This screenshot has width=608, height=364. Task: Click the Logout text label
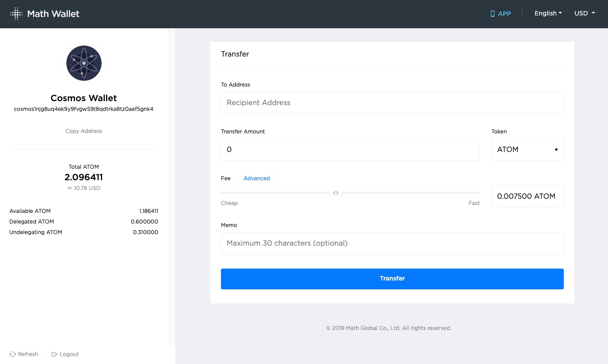[x=69, y=354]
